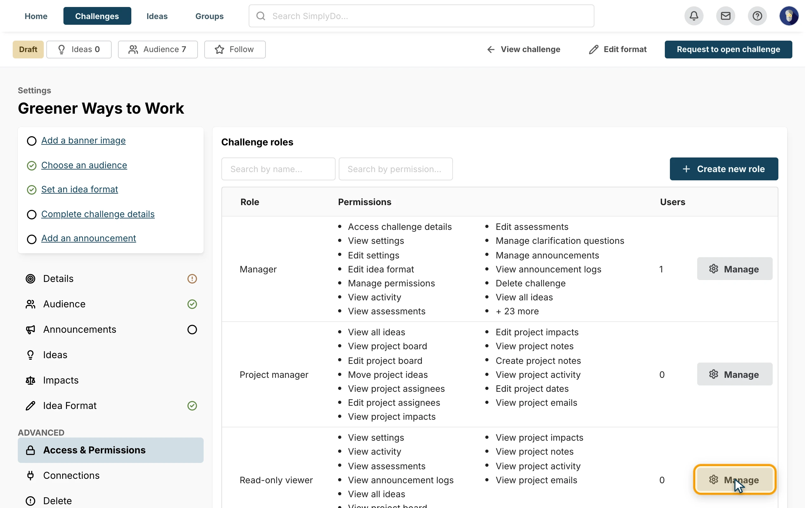Click the help question mark icon
This screenshot has width=812, height=508.
[757, 16]
